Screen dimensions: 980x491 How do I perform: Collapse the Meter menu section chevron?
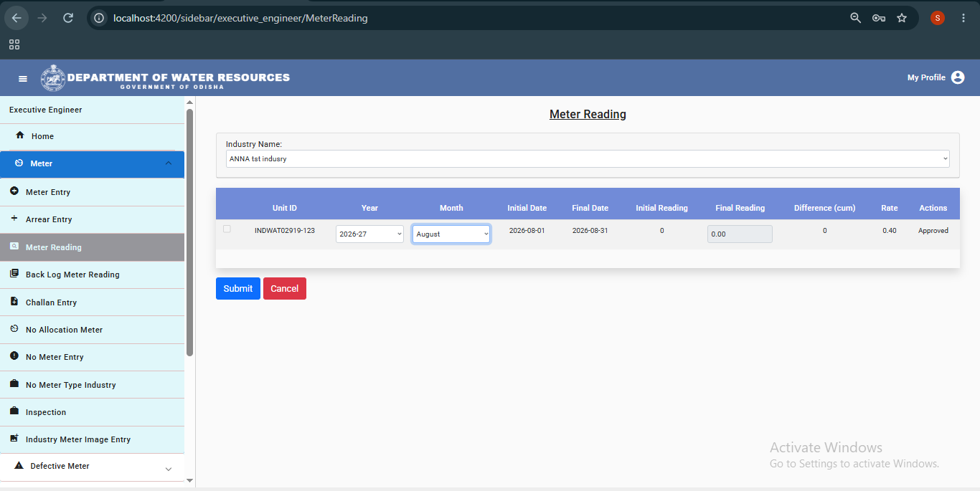(169, 163)
